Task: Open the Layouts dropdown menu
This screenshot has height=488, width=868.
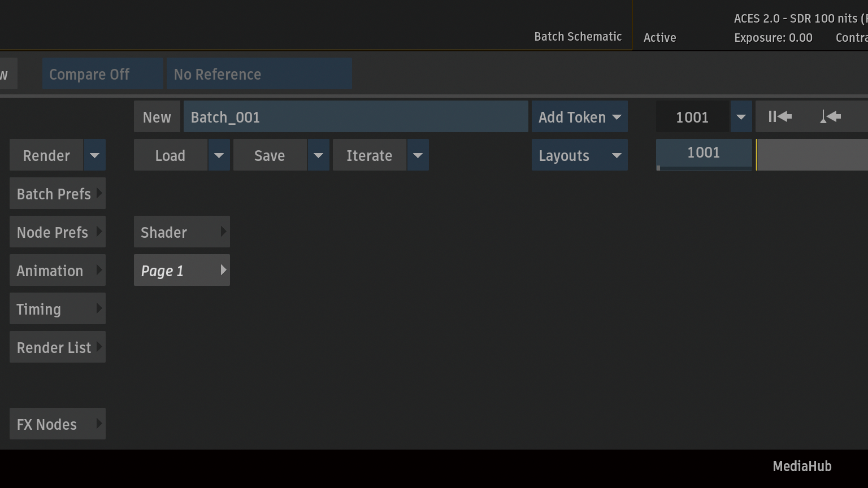Action: [579, 155]
